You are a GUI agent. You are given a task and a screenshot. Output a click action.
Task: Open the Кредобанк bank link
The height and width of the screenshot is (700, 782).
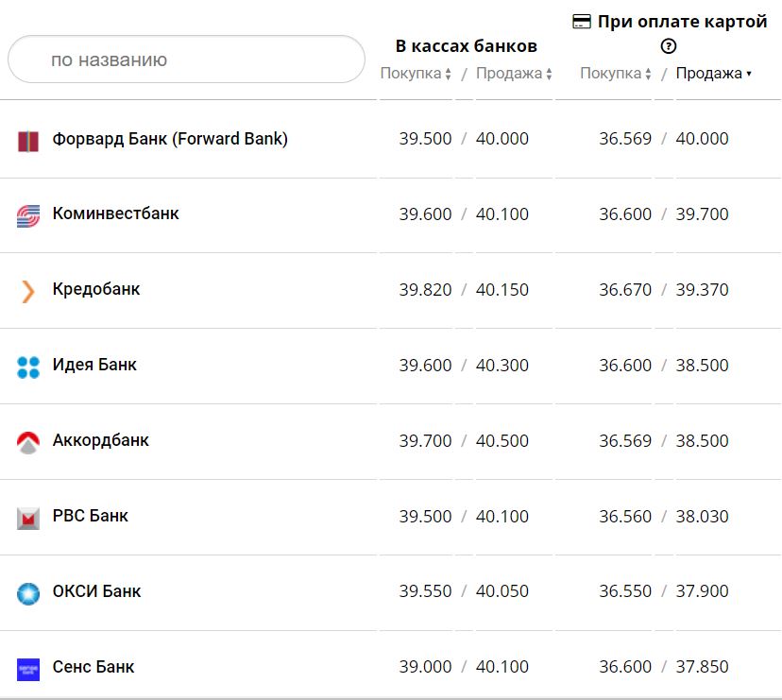[x=96, y=289]
